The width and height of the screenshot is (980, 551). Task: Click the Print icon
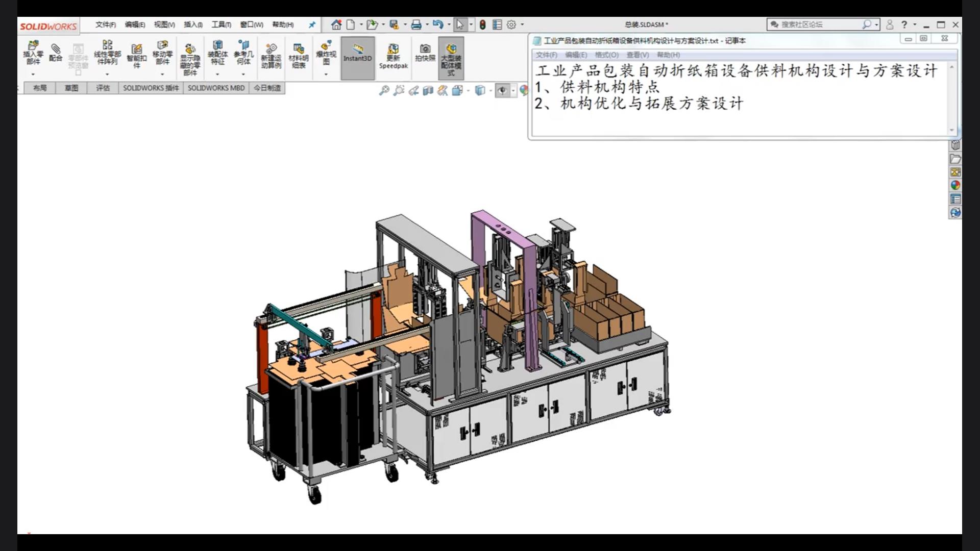click(416, 24)
